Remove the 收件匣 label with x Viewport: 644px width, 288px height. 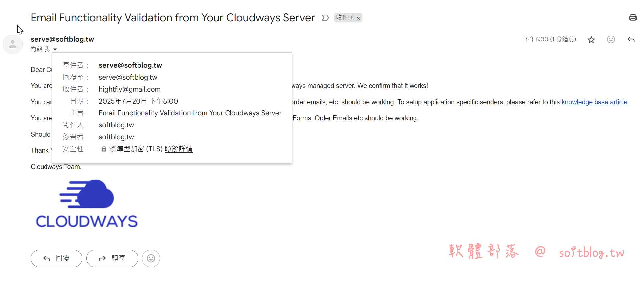(358, 18)
